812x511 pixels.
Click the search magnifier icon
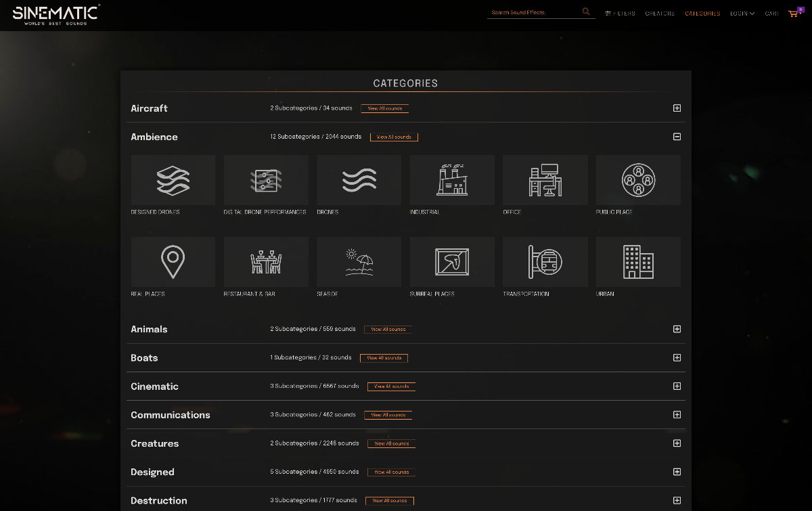585,12
